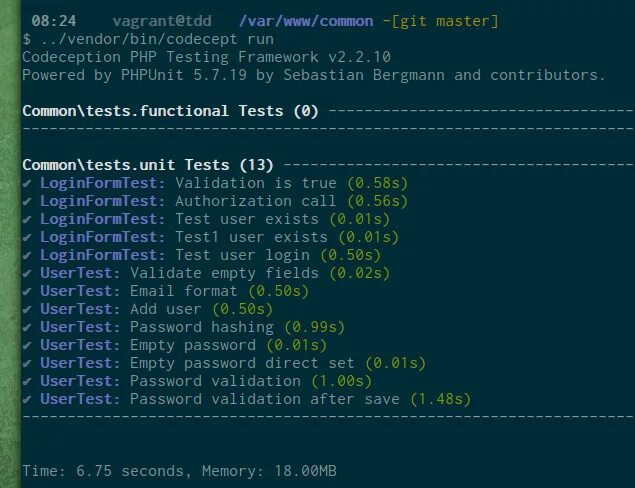
Task: Click checkmark beside Validation is true test
Action: [x=27, y=183]
